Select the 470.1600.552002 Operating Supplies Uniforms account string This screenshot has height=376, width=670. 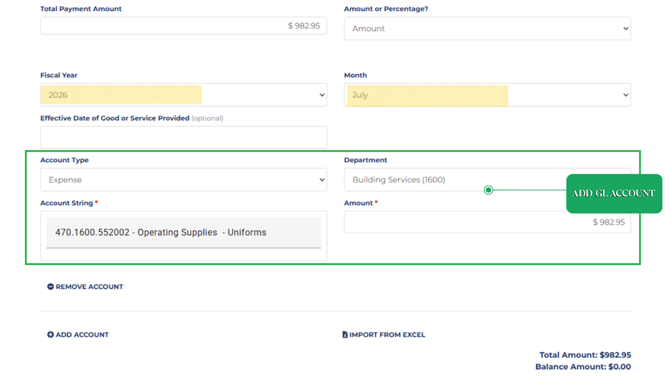(184, 232)
